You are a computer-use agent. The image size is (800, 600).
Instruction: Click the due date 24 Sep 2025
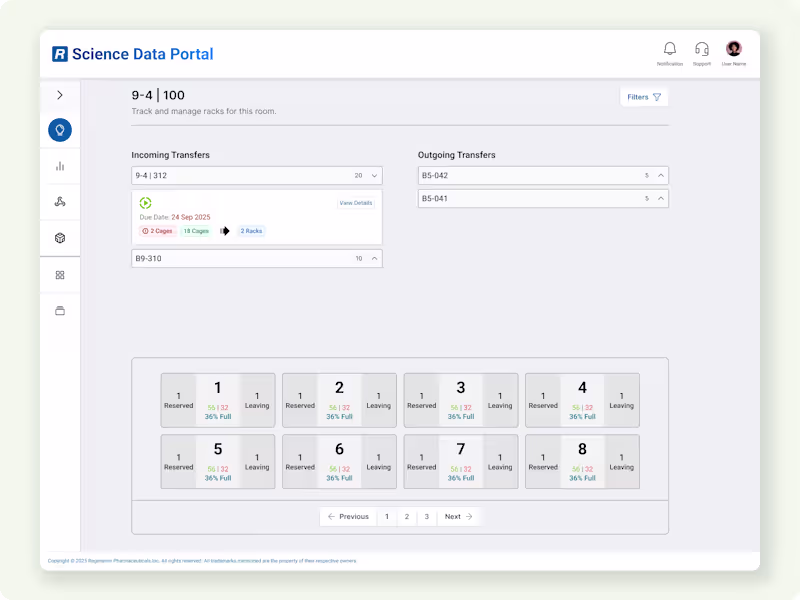[x=191, y=217]
